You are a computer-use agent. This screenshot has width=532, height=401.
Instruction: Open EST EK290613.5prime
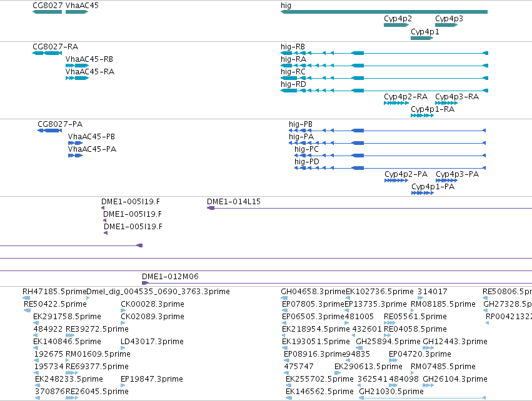pos(337,373)
